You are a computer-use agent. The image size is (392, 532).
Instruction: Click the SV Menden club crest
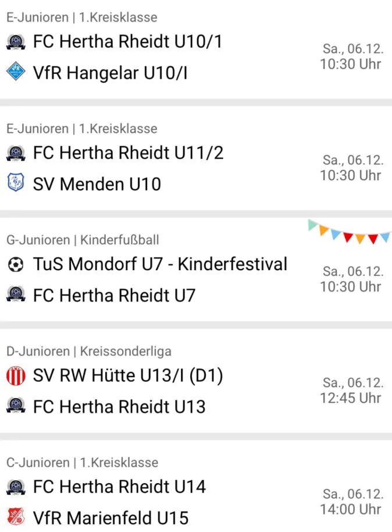pyautogui.click(x=15, y=184)
